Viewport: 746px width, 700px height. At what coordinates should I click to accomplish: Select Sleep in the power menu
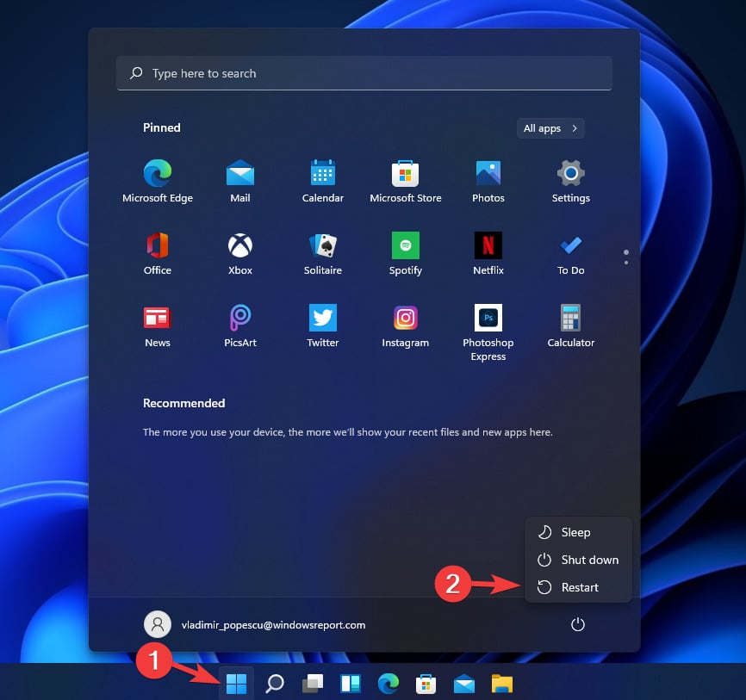pyautogui.click(x=578, y=532)
